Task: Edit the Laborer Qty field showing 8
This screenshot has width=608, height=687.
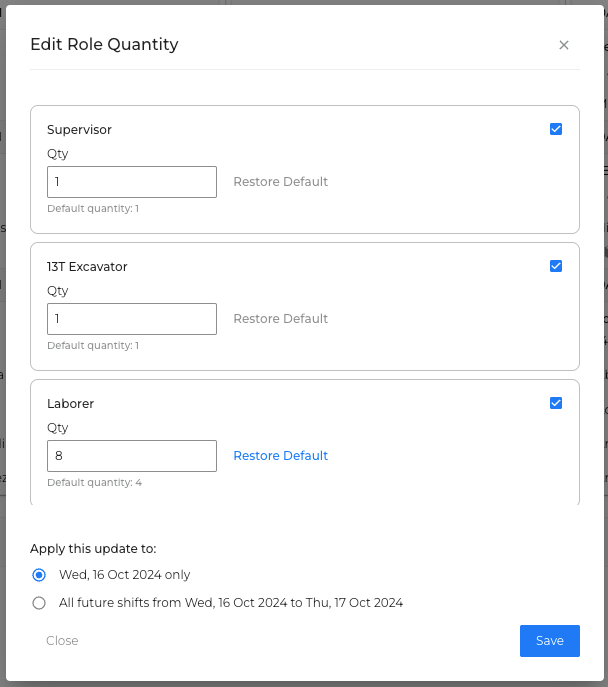Action: point(132,456)
